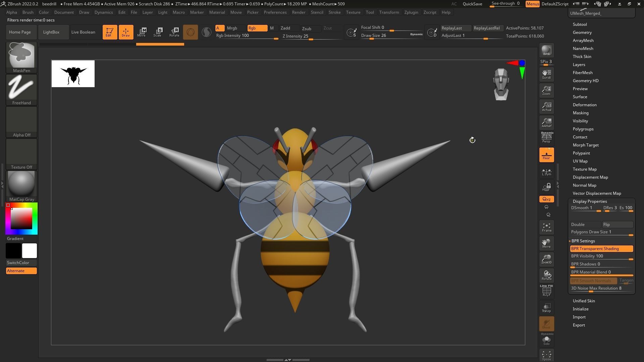
Task: Click the Xpose icon
Action: (546, 355)
